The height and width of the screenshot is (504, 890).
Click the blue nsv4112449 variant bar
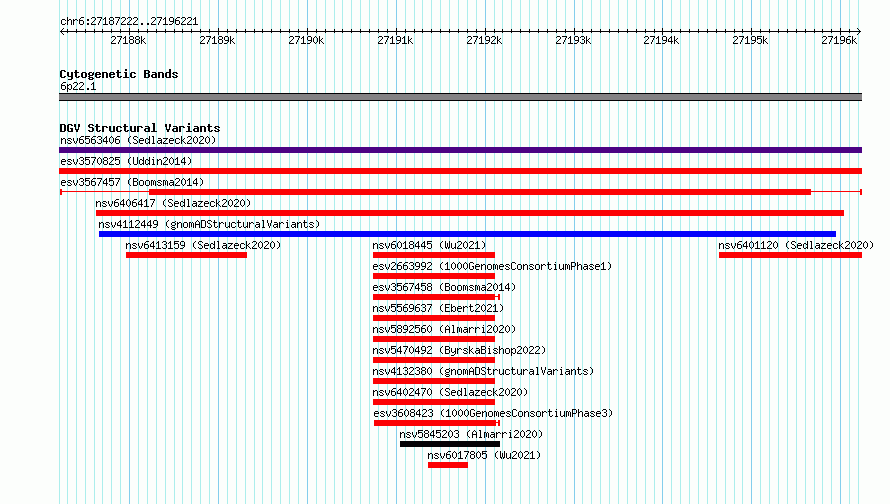click(x=467, y=234)
